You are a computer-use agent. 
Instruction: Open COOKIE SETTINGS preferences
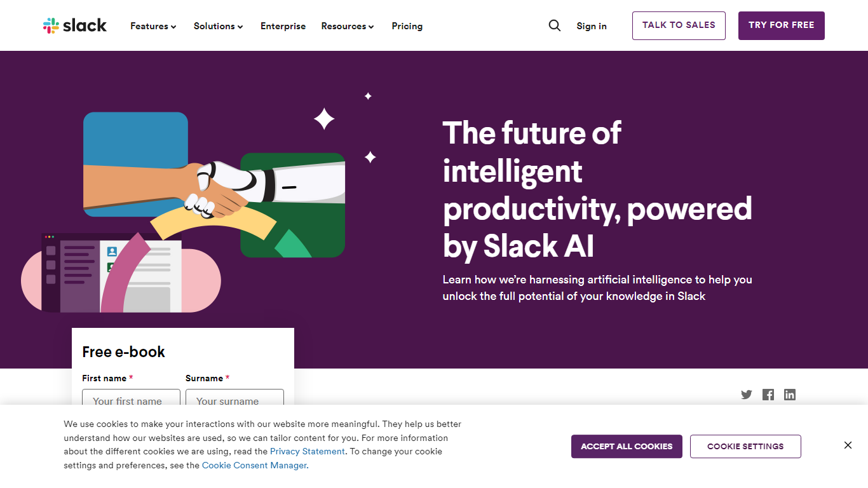745,446
